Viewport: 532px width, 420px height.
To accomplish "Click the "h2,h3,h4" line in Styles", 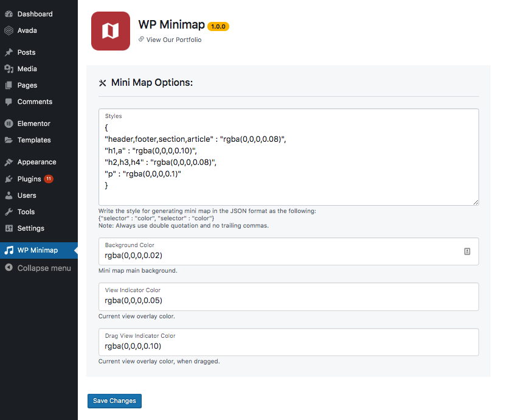I will click(161, 163).
